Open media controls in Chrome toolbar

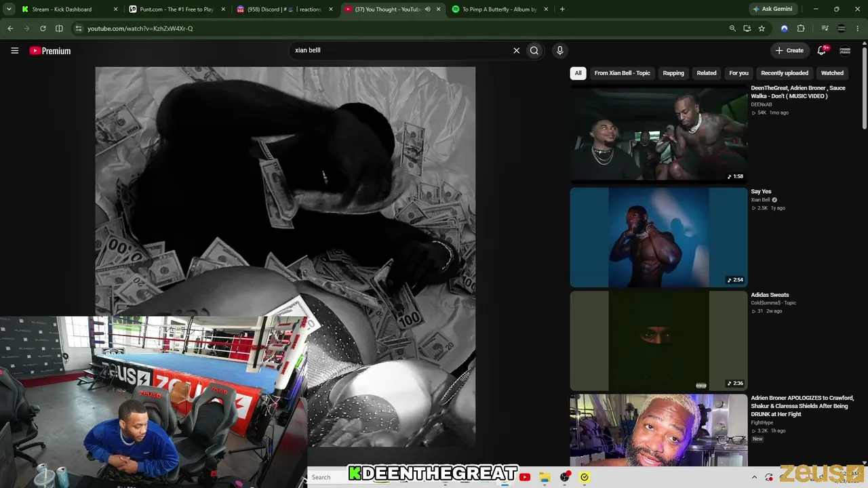(825, 28)
